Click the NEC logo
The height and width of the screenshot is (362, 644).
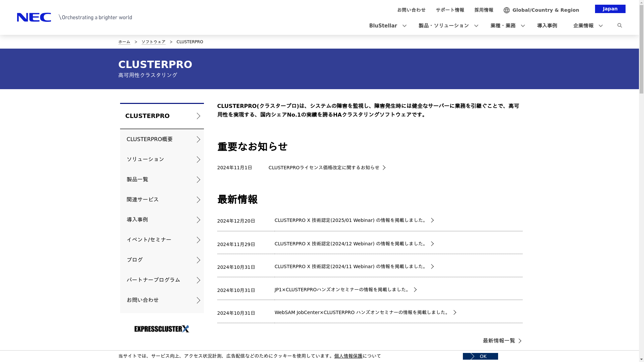34,17
